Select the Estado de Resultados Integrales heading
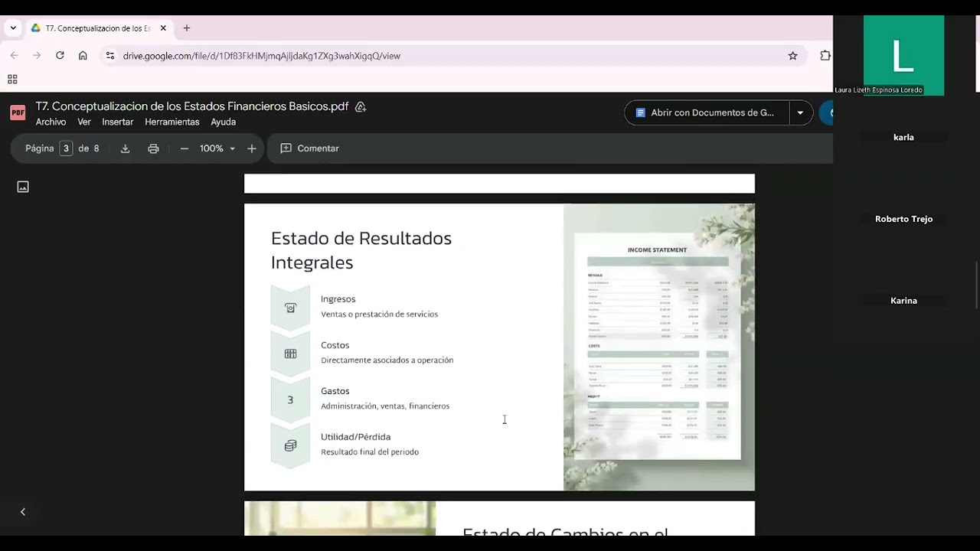Viewport: 980px width, 551px height. 361,250
